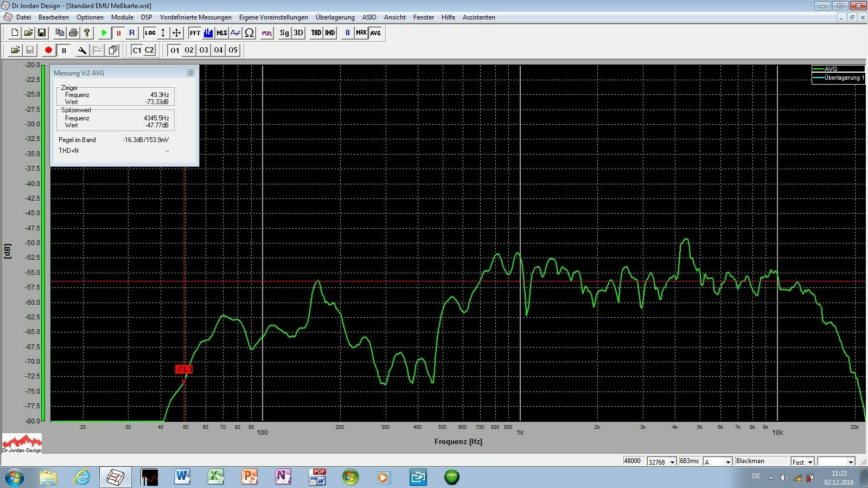
Task: Click the vertical scale arrow icon
Action: (163, 33)
